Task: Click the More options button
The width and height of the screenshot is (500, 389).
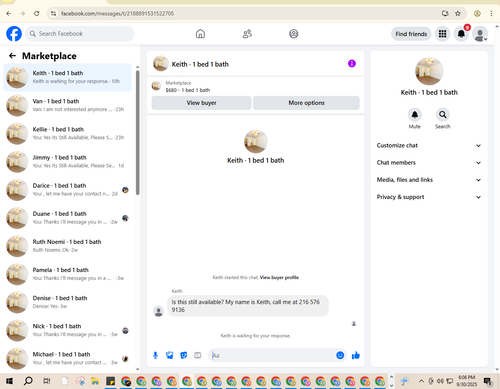Action: (x=306, y=103)
